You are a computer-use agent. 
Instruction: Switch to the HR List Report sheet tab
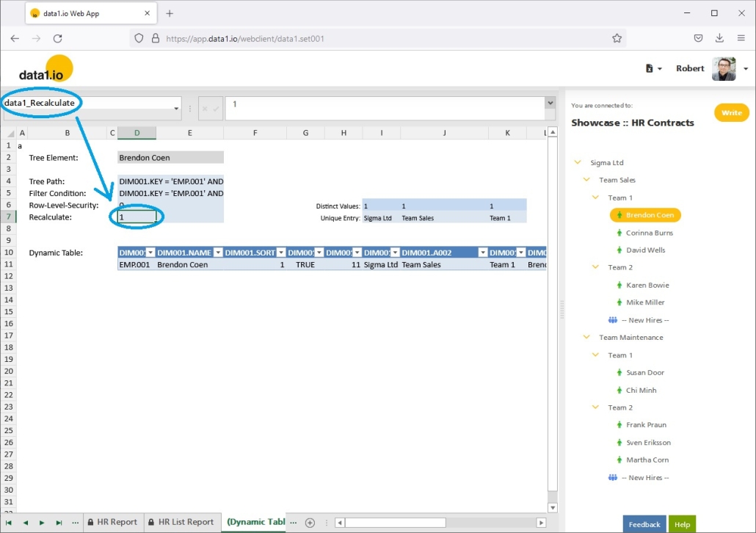click(x=181, y=522)
